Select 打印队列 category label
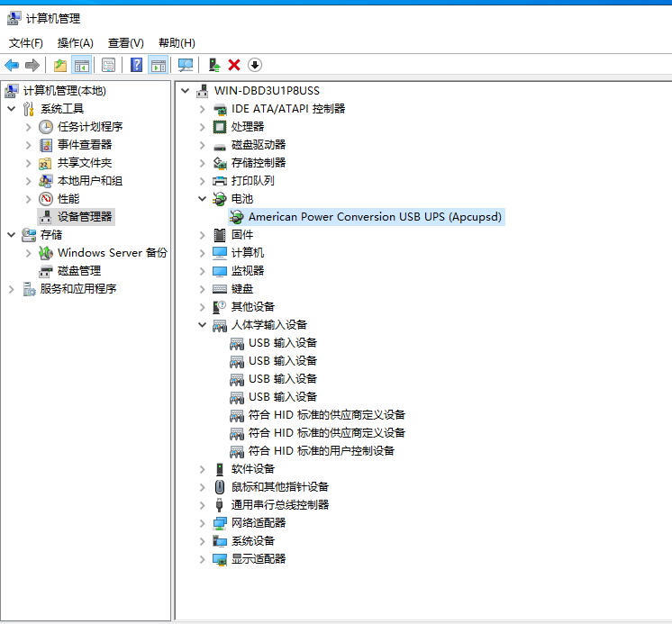 [x=253, y=181]
